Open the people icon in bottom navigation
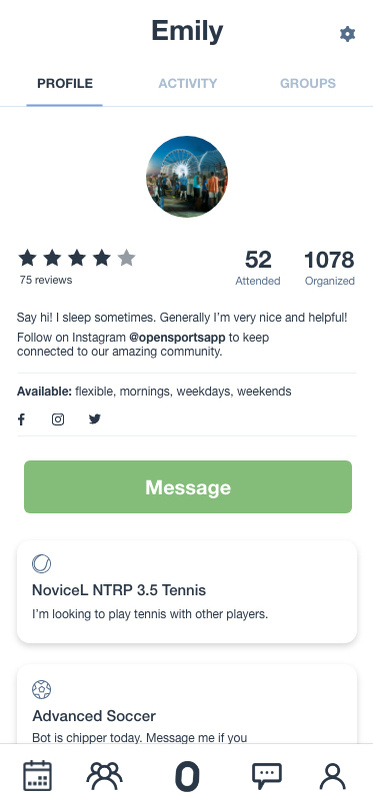Viewport: 373px width, 808px height. click(105, 776)
